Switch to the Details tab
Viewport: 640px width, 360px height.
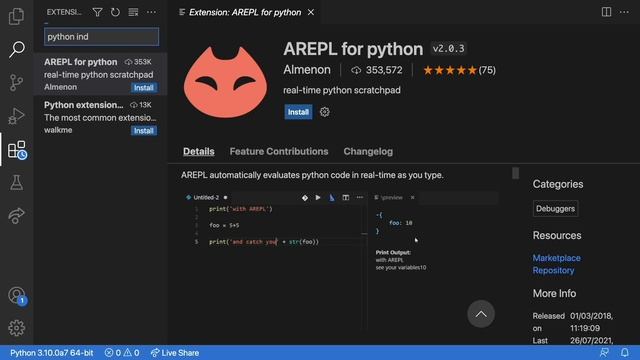(x=199, y=151)
